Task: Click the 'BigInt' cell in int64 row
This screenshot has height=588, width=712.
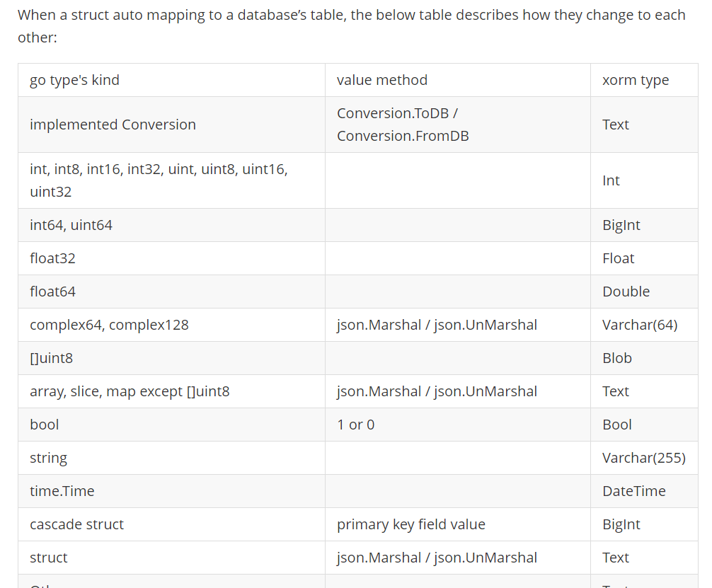Action: click(621, 225)
